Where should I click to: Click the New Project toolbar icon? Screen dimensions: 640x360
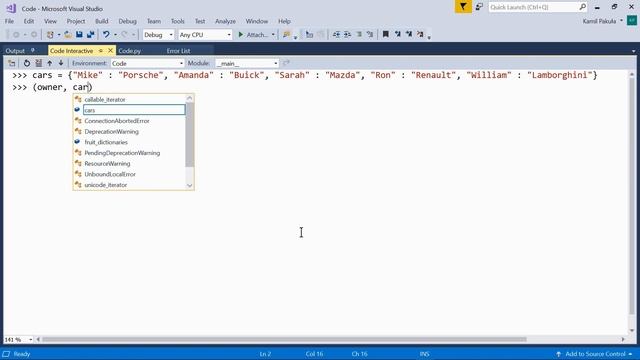pos(50,35)
